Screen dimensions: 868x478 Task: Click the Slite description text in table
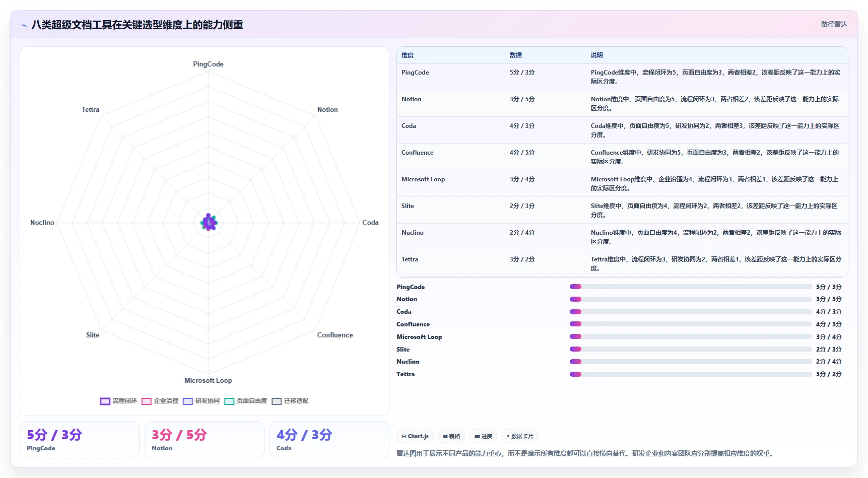point(714,211)
